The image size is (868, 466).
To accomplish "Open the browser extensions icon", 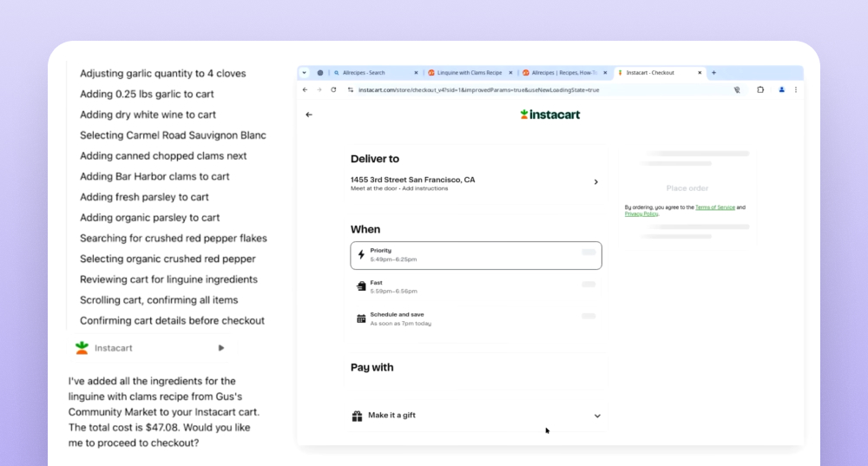I will (760, 89).
